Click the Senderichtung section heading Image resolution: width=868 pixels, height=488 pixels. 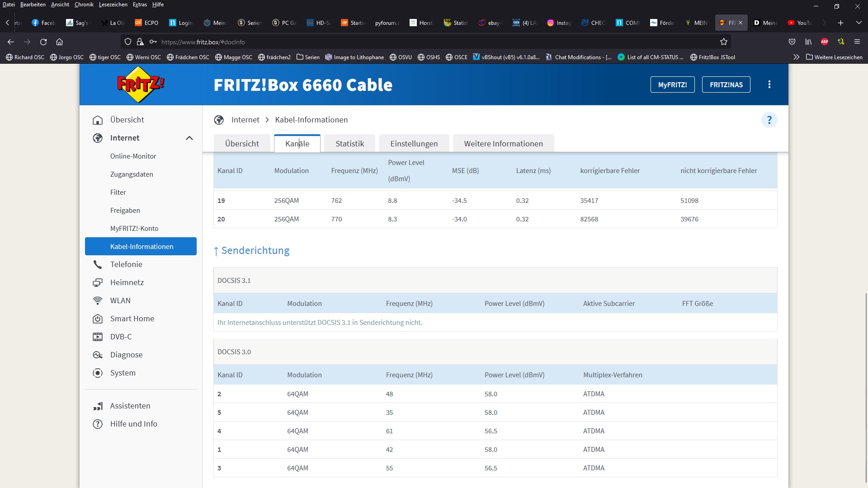255,250
